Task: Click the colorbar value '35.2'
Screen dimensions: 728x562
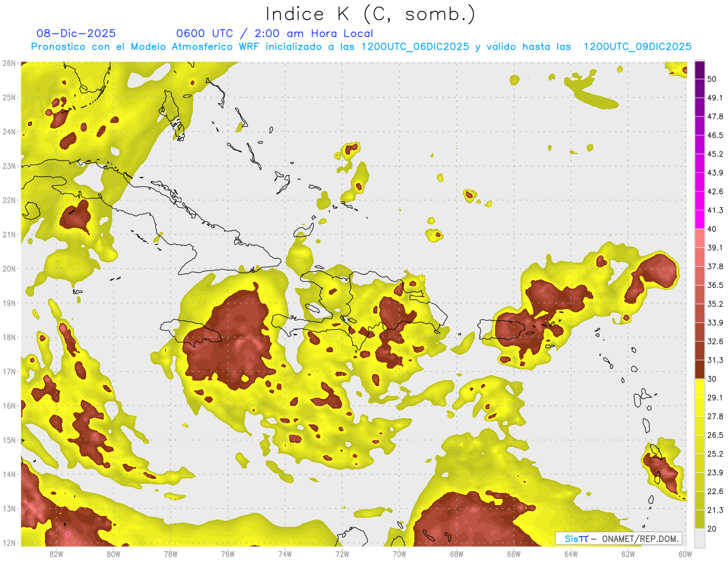Action: [x=715, y=304]
